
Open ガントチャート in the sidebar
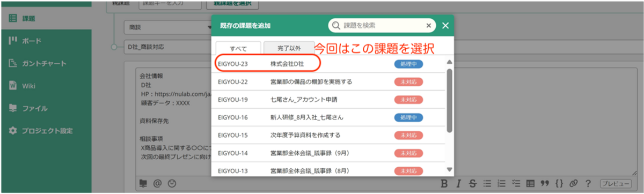pyautogui.click(x=46, y=64)
